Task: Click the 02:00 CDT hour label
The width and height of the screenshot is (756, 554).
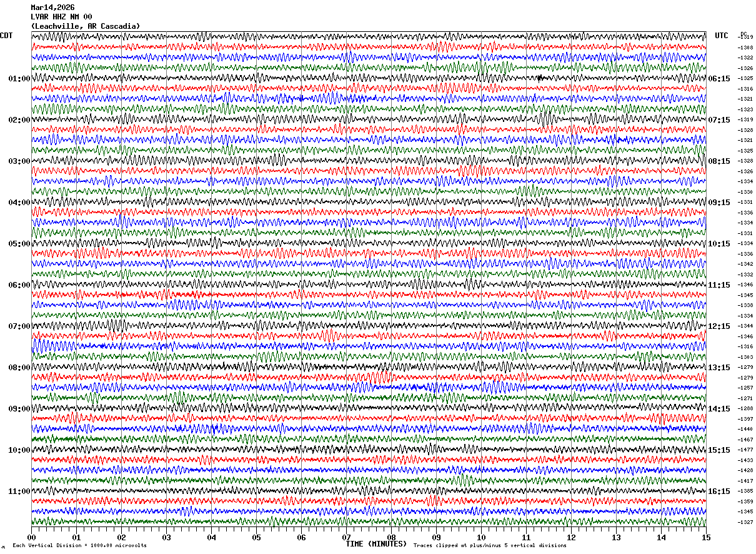Action: coord(19,120)
